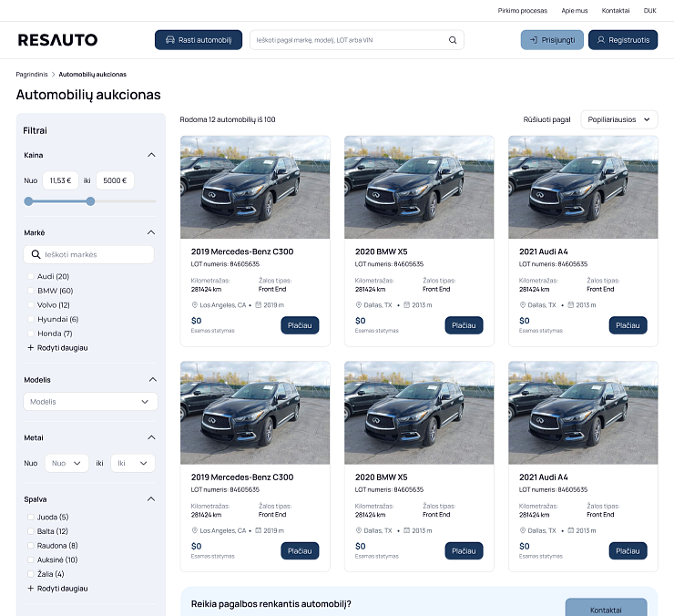This screenshot has width=674, height=616.
Task: Click Plačiau on bottom Audi A4 card
Action: (x=628, y=550)
